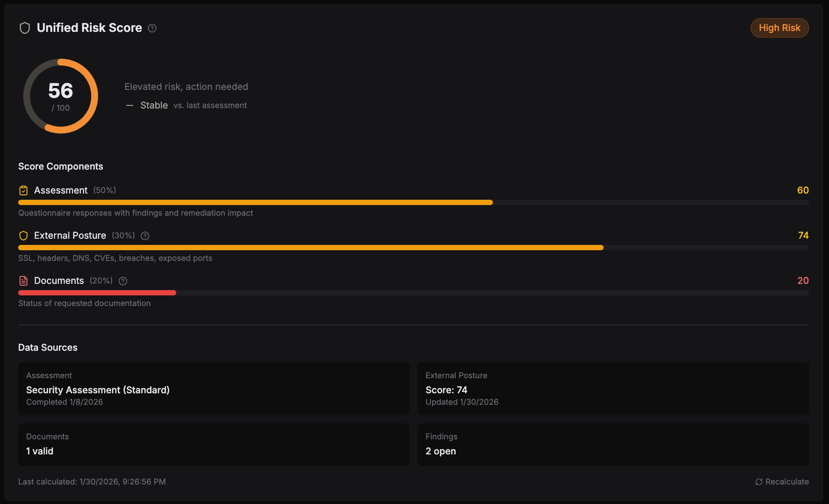Click the shield icon beside Unified Risk Score
This screenshot has width=829, height=504.
coord(25,28)
